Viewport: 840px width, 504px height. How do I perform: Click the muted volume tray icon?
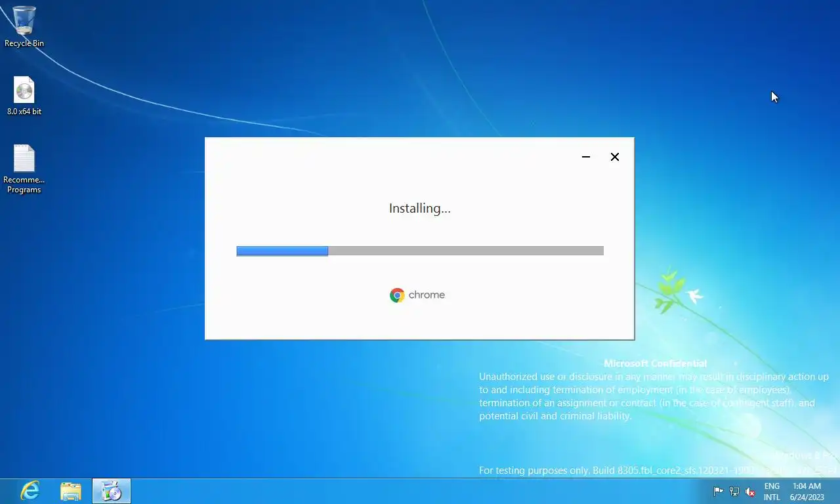750,492
